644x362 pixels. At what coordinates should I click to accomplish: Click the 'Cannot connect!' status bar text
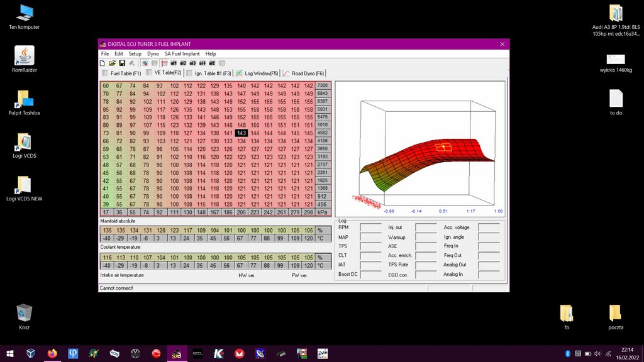(x=116, y=288)
